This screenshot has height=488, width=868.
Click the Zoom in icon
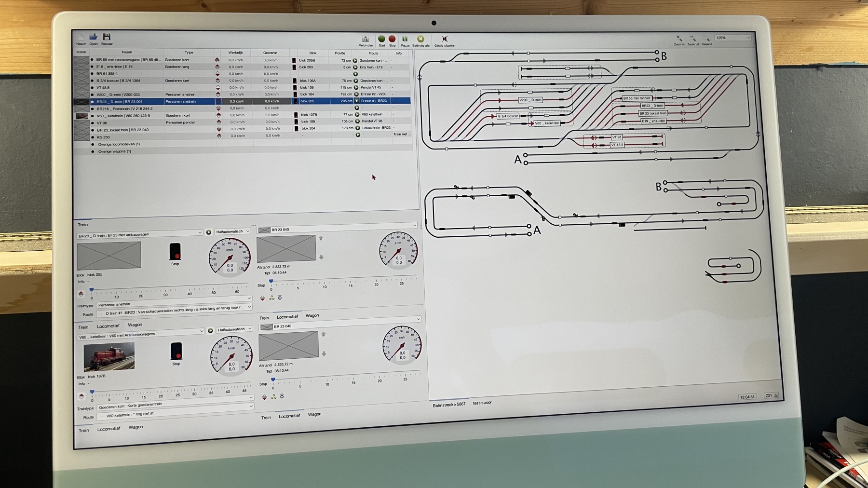tap(679, 38)
